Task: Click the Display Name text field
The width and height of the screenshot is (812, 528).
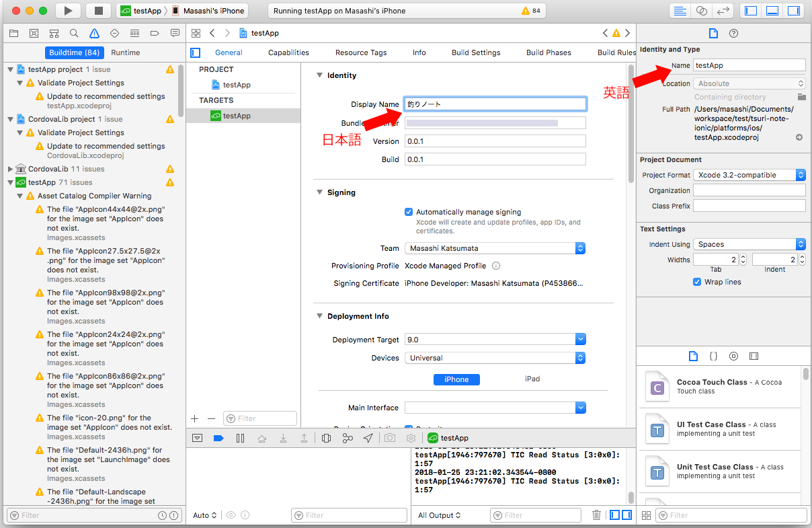Action: point(495,104)
